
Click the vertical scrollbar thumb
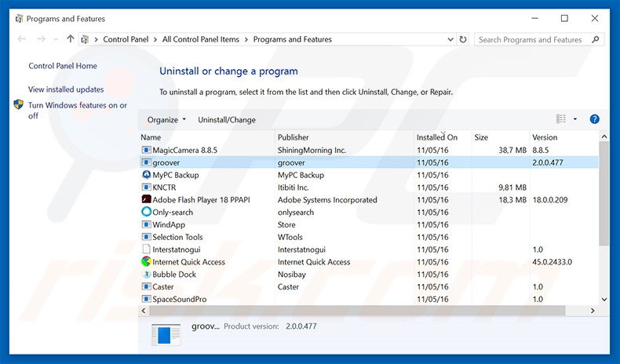604,194
